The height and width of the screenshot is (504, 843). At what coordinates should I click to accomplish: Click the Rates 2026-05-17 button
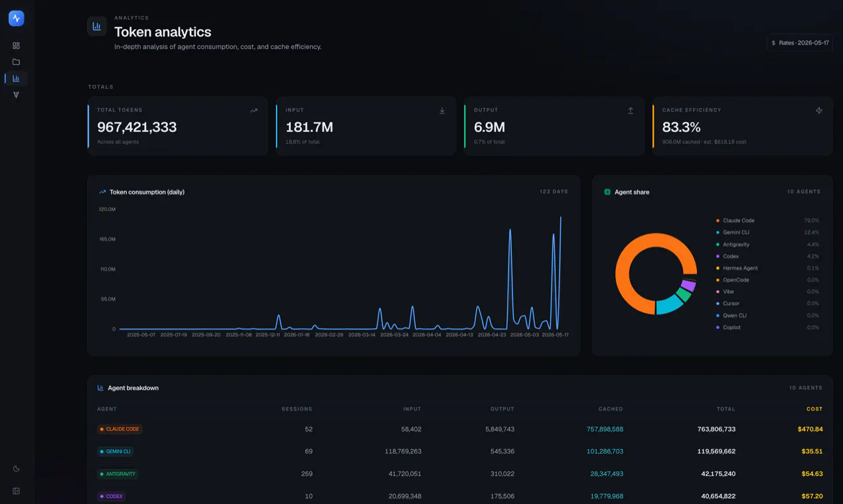(x=799, y=42)
